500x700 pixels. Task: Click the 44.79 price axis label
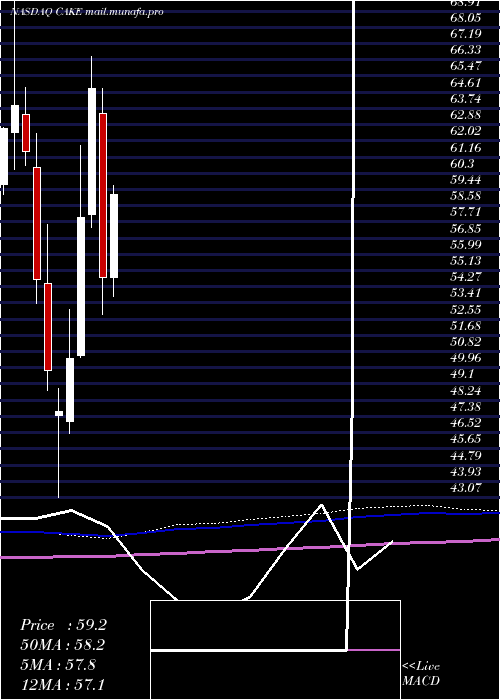pyautogui.click(x=466, y=455)
